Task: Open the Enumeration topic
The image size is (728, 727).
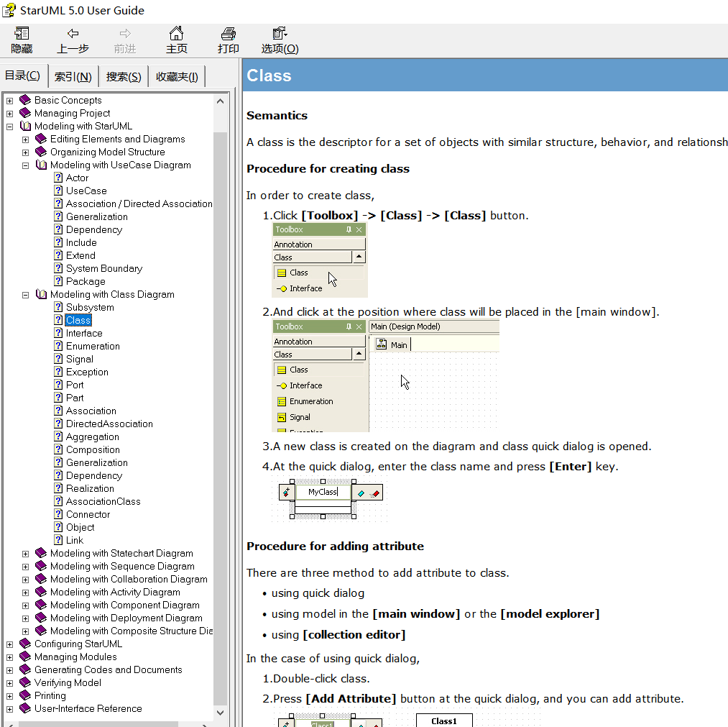Action: coord(93,346)
